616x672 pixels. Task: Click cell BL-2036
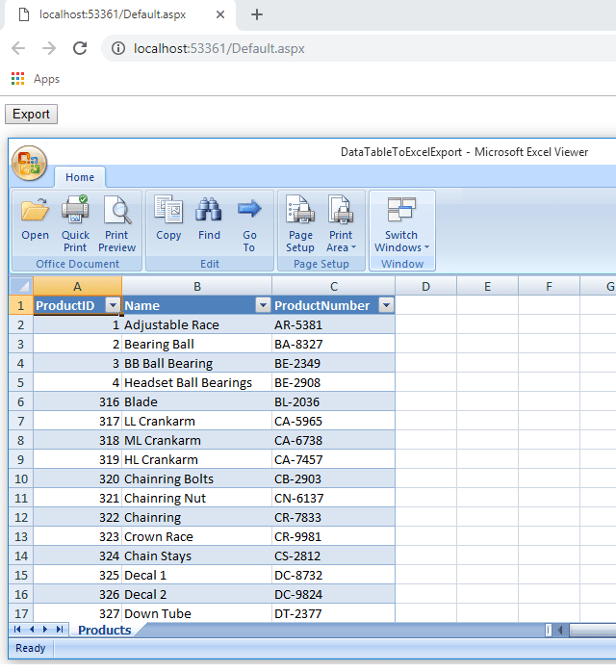[x=334, y=401]
